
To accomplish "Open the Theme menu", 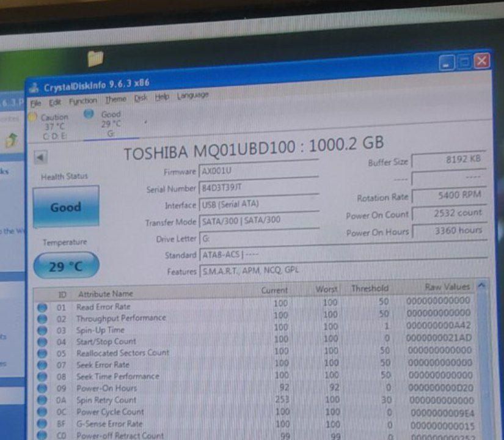I will pyautogui.click(x=115, y=100).
